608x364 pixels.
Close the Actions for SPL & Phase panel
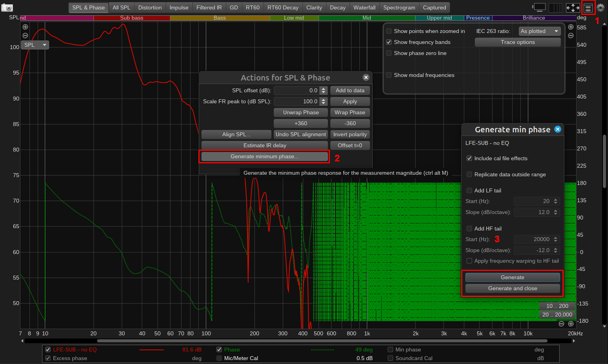coord(366,77)
